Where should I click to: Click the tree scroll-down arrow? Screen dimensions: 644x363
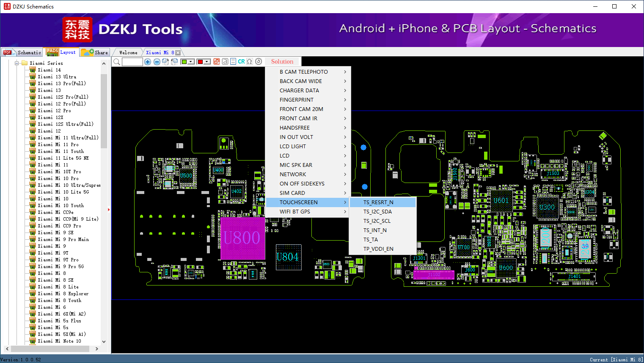[104, 341]
